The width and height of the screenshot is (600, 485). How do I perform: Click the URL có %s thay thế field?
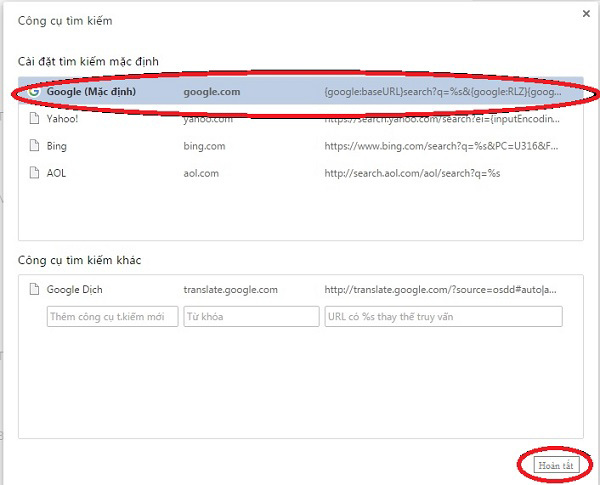coord(442,316)
